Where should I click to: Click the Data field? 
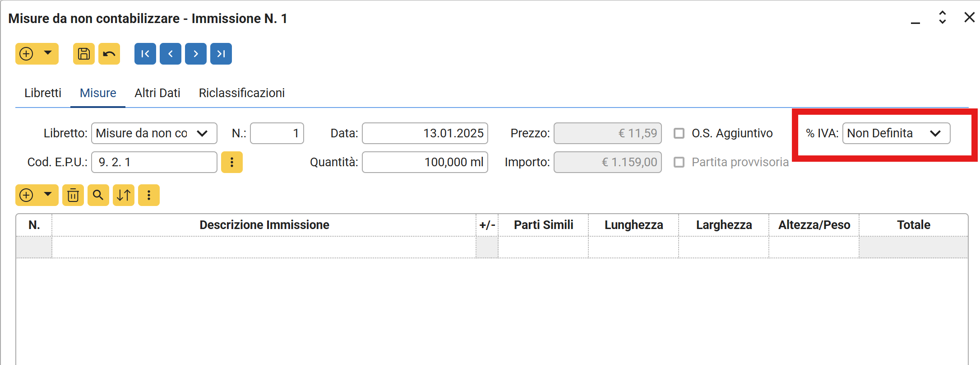pos(425,133)
